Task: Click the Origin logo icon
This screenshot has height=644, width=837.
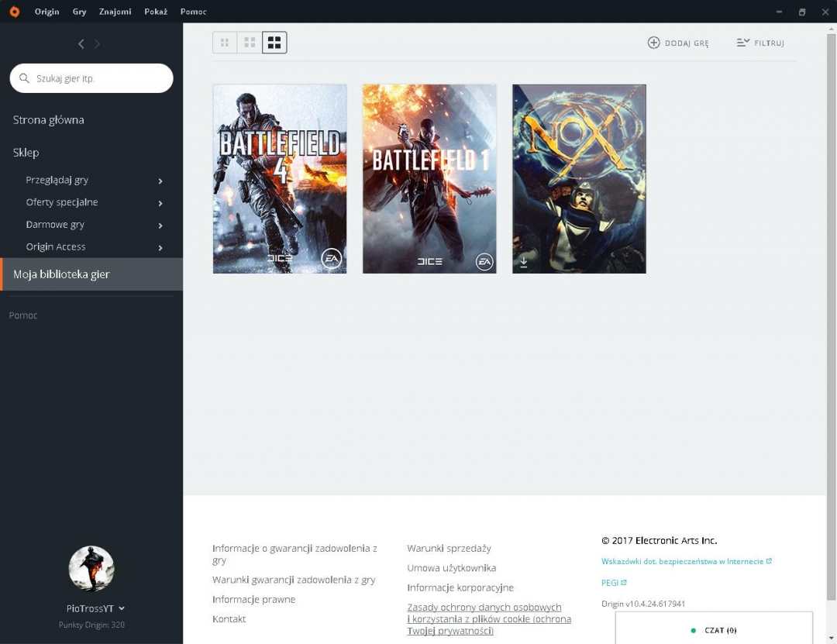Action: pos(14,12)
